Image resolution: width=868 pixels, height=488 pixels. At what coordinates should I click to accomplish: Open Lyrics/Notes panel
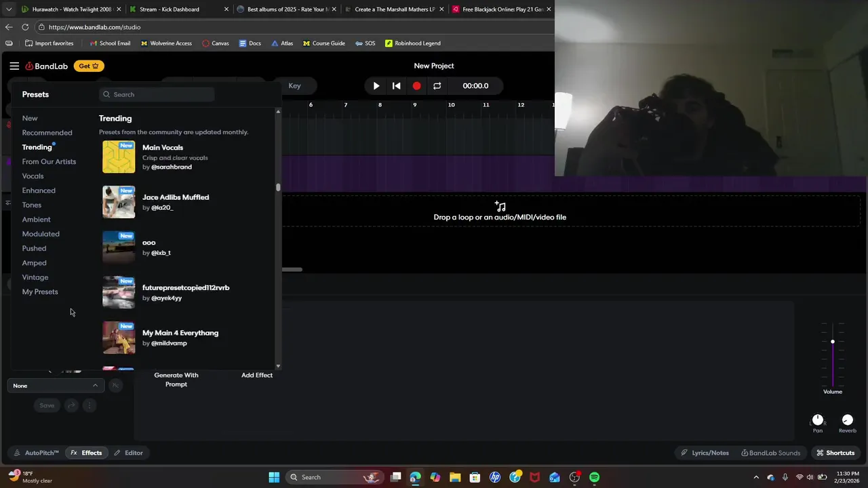(705, 453)
